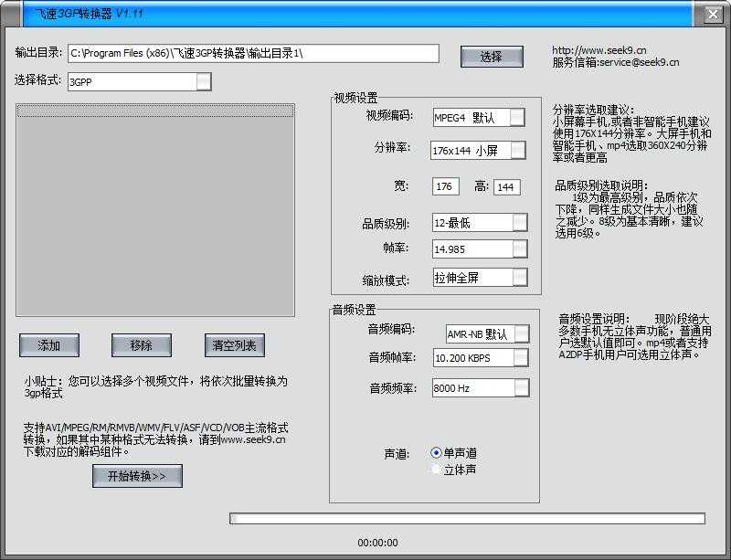Click 选择 to browse output directory
731x560 pixels.
(491, 56)
